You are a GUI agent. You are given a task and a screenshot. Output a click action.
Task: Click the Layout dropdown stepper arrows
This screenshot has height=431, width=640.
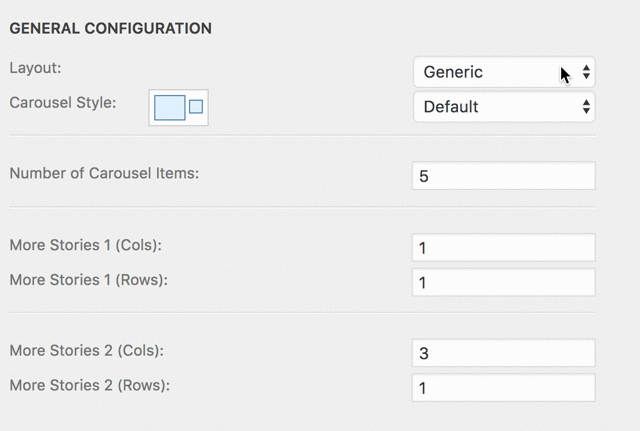pyautogui.click(x=586, y=72)
